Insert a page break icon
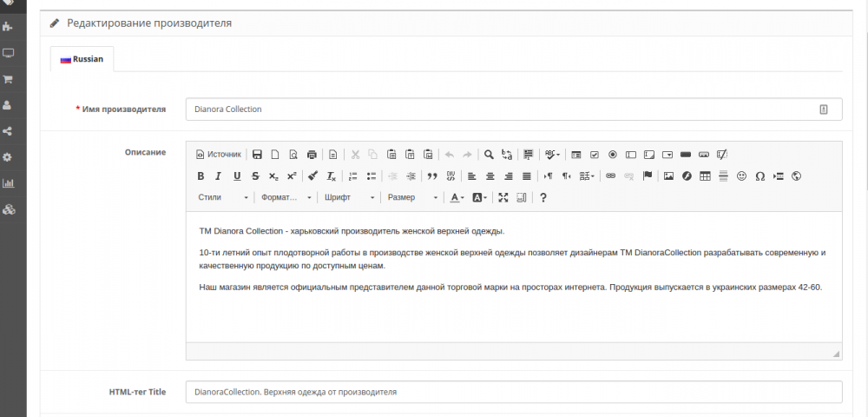This screenshot has height=417, width=868. pyautogui.click(x=779, y=176)
